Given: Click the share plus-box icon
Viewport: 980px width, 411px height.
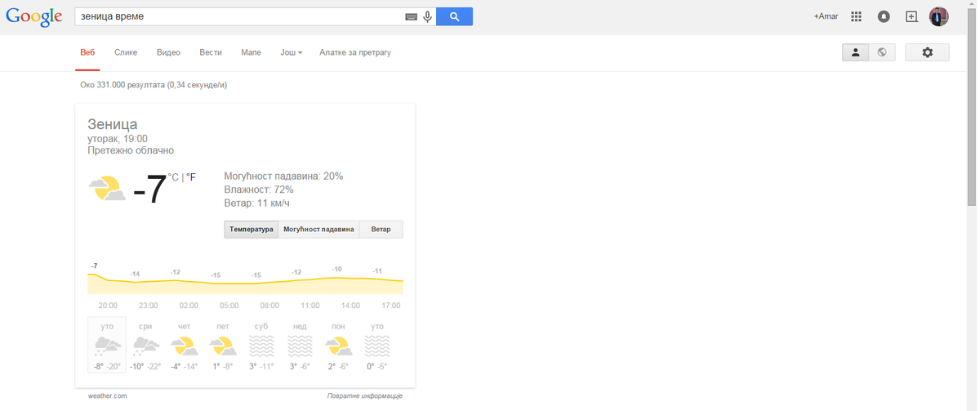Looking at the screenshot, I should (x=911, y=16).
